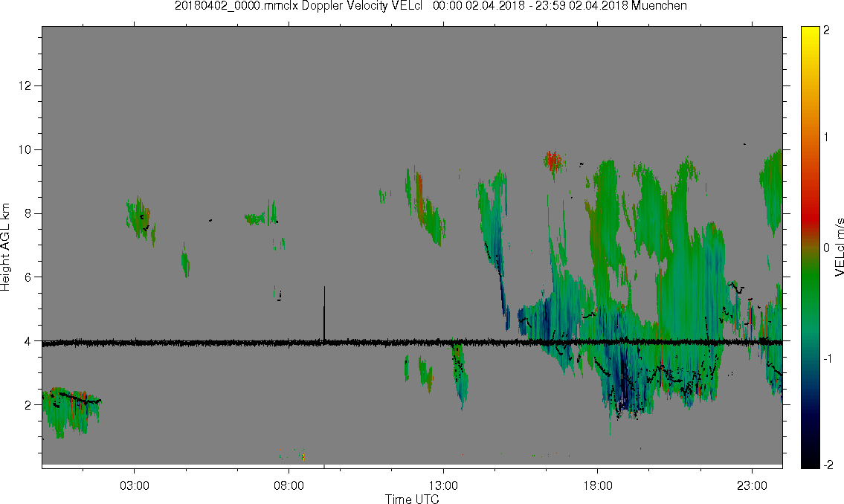Click the height axis label '6'
Screen dimensions: 844x504
[28, 277]
